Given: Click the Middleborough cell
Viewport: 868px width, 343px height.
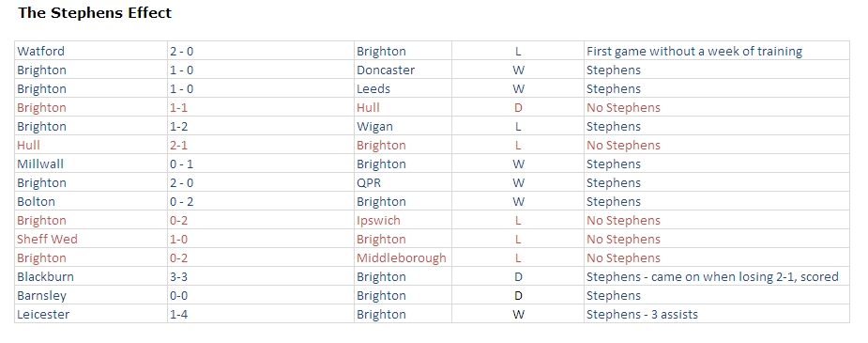Looking at the screenshot, I should coord(403,258).
